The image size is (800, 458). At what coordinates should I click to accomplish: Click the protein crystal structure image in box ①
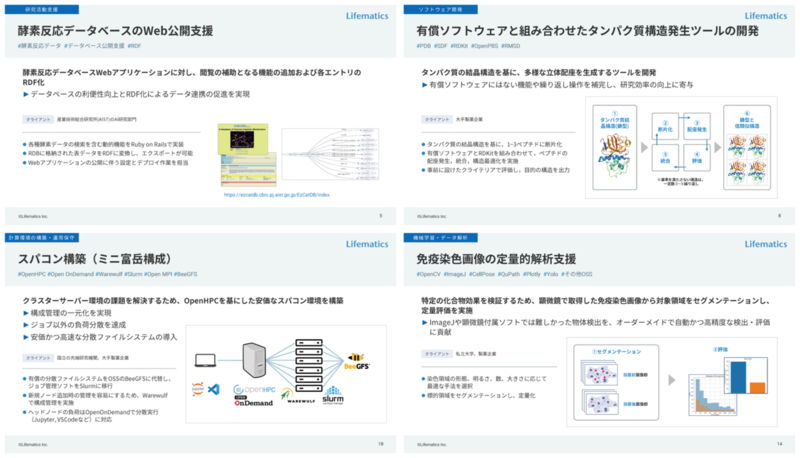(x=614, y=156)
